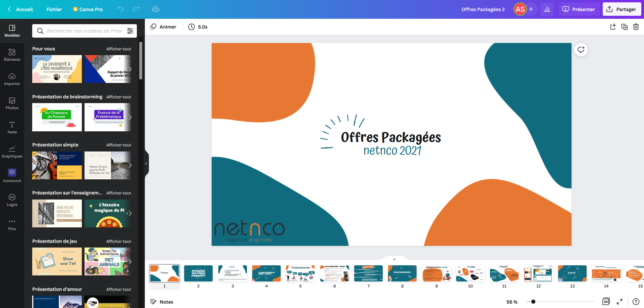Hide the page thumbnails with the chevron
Image resolution: width=644 pixels, height=308 pixels.
click(x=394, y=259)
